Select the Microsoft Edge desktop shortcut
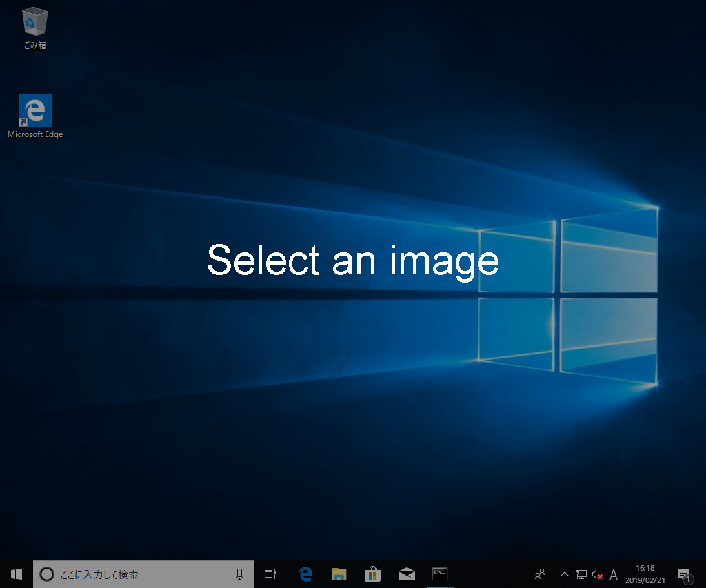 click(35, 116)
